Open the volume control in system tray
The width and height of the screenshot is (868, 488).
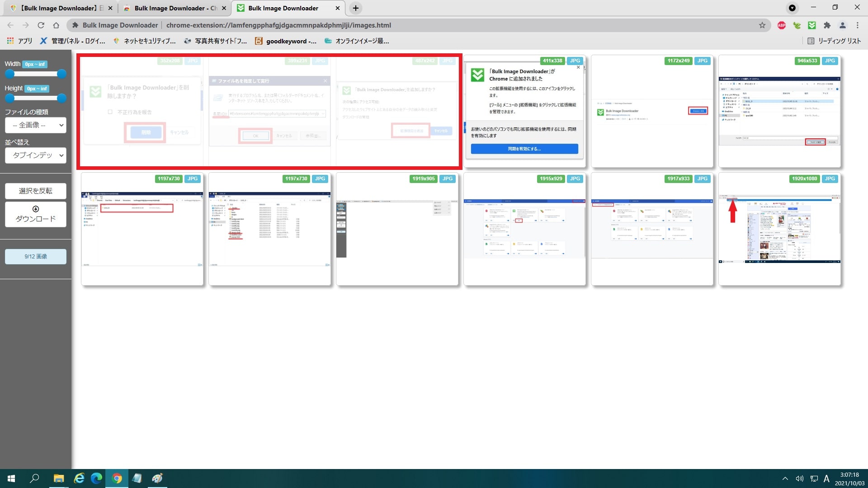tap(799, 479)
